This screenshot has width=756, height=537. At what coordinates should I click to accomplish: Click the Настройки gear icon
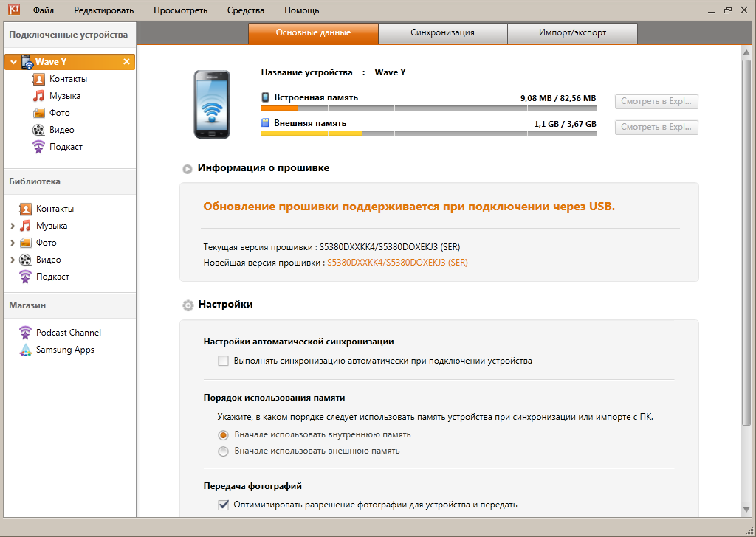(188, 305)
